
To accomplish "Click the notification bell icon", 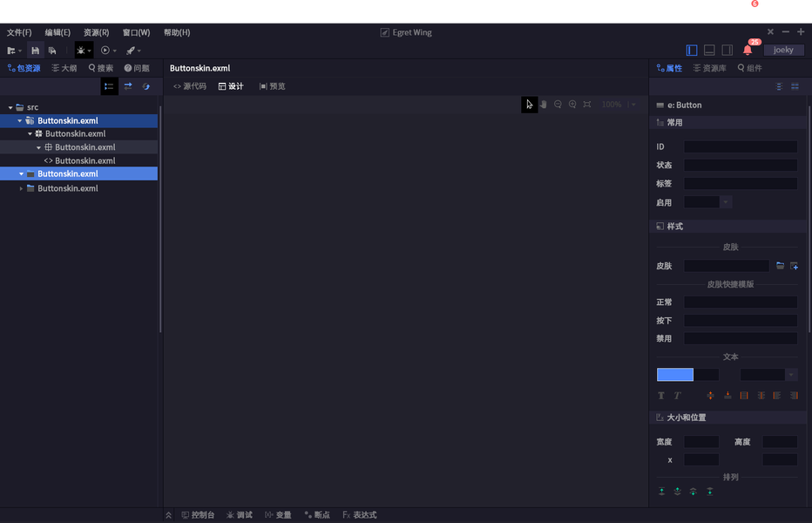I will tap(748, 51).
